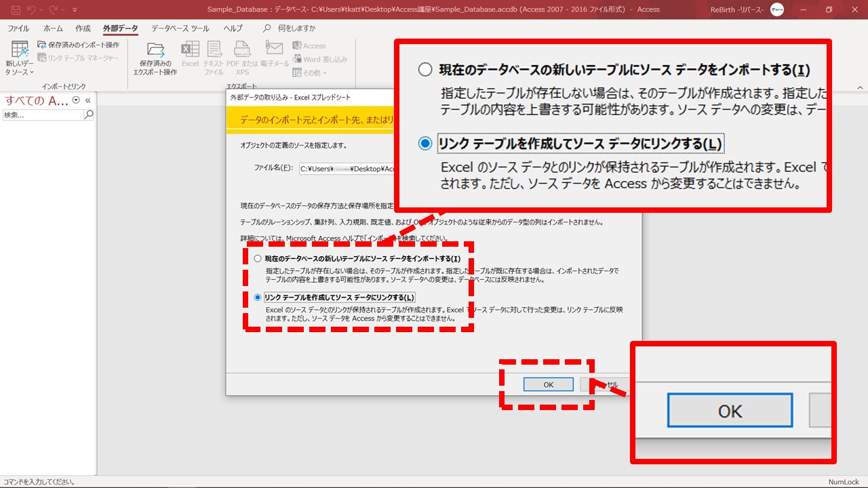Open the navigation pane options dropdown arrow
868x488 pixels.
pyautogui.click(x=76, y=100)
